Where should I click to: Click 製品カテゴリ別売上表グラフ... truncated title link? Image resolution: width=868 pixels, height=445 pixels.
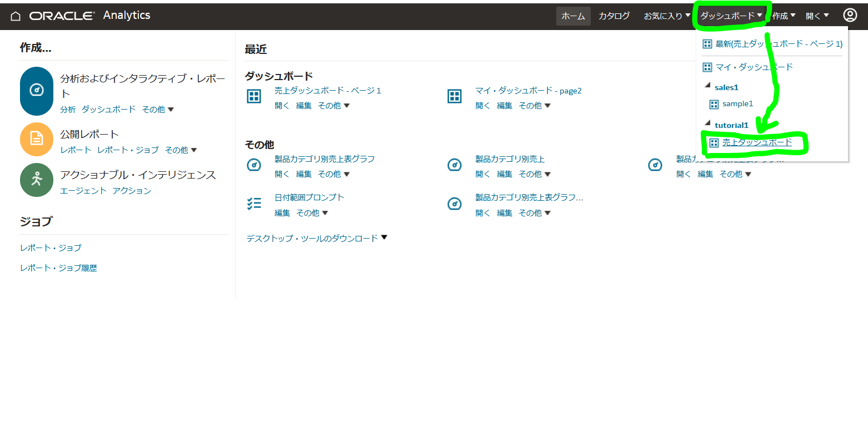point(529,197)
